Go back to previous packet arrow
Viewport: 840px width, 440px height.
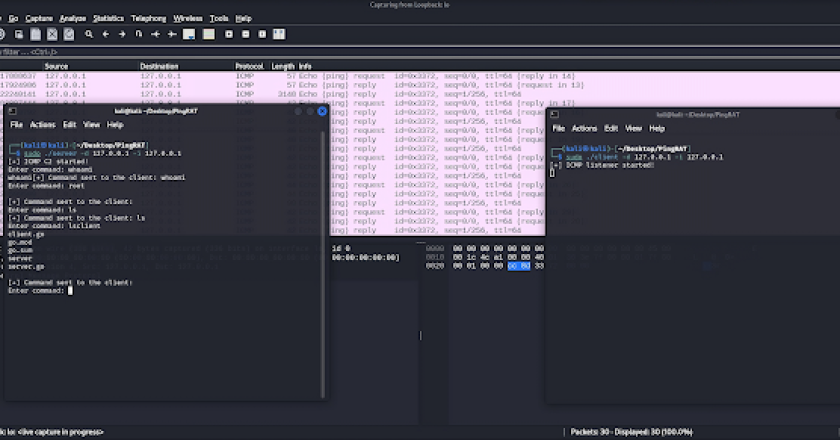click(x=106, y=34)
